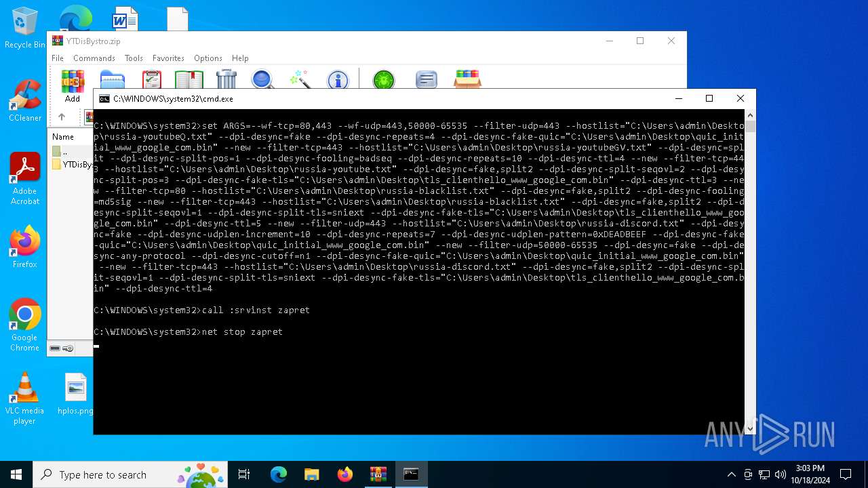Click WinRAR's Info icon
Viewport: 868px width, 488px height.
coord(338,79)
